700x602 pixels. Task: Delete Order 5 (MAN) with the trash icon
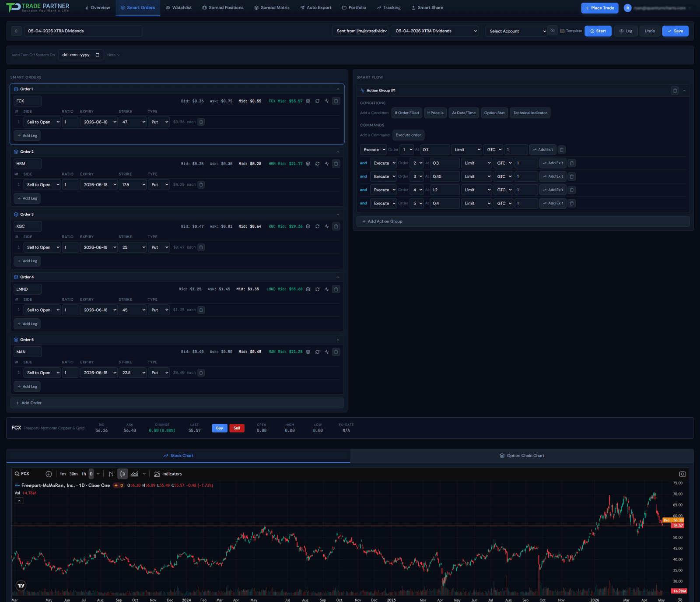pyautogui.click(x=336, y=352)
